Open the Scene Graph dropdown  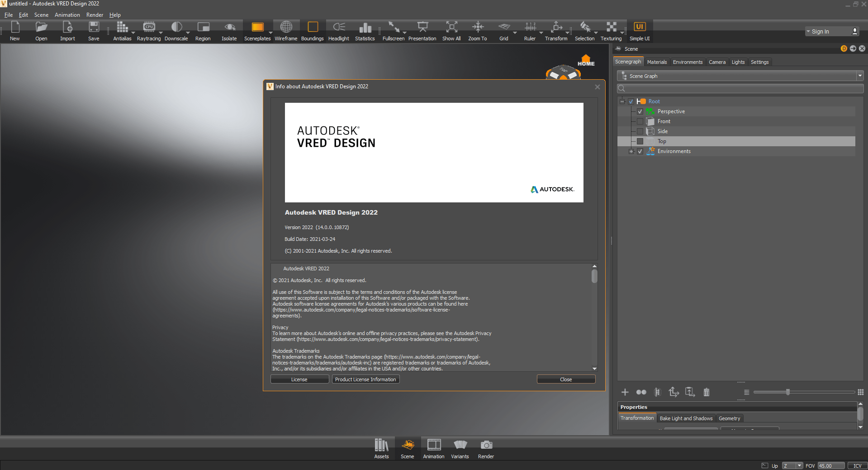coord(740,76)
